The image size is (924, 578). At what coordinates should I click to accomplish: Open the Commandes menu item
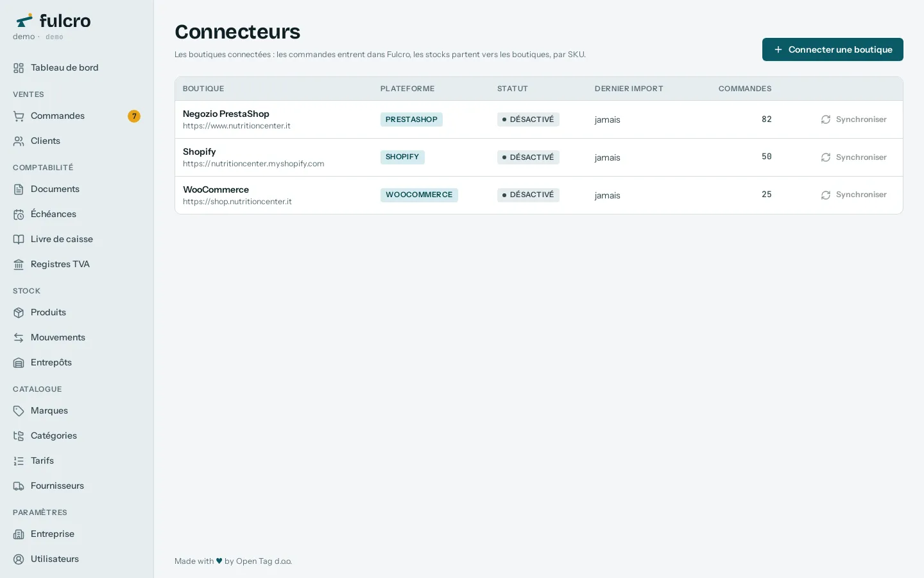point(77,116)
